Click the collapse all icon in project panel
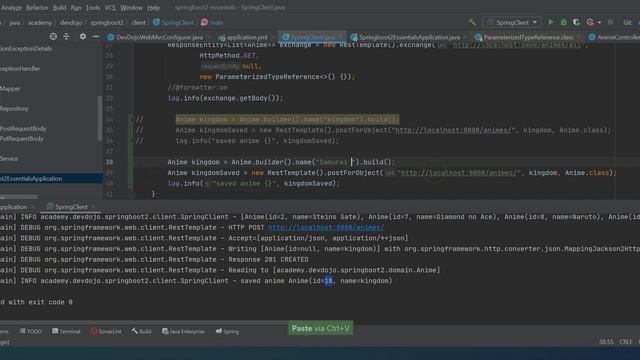Viewport: 640px width, 360px height. pyautogui.click(x=67, y=36)
